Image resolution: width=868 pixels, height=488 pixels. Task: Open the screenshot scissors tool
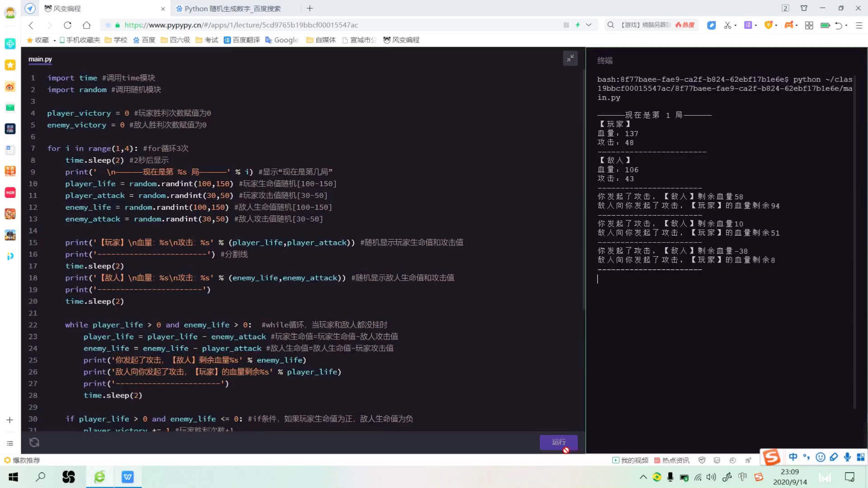(727, 25)
